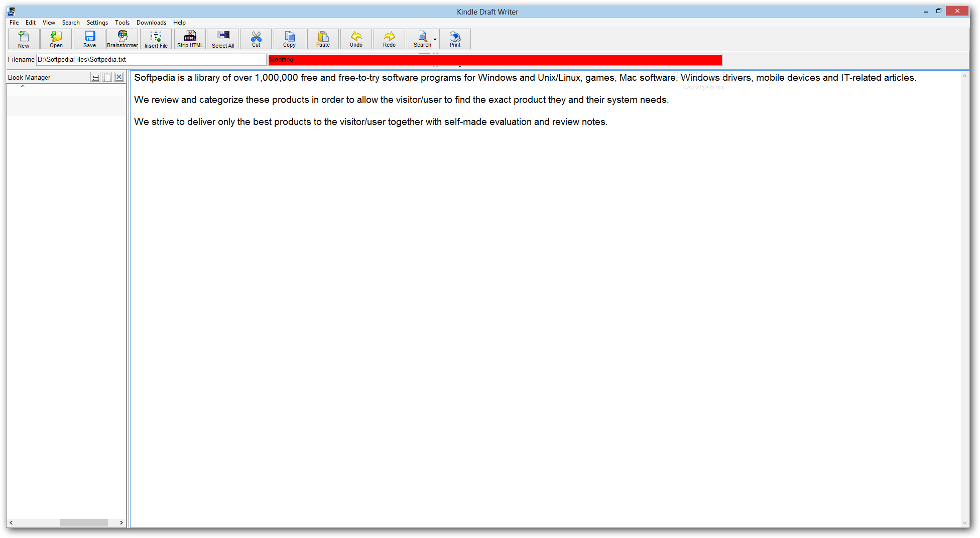The image size is (980, 538).
Task: Open the Help menu
Action: pos(179,23)
